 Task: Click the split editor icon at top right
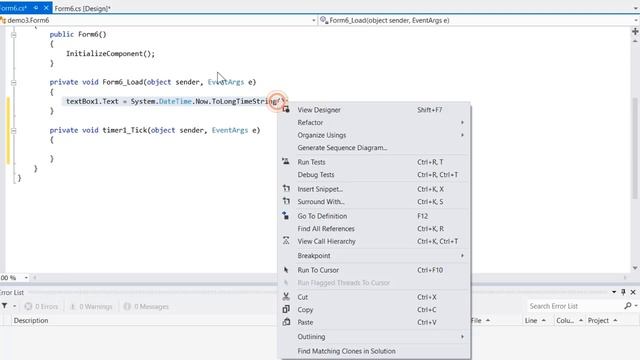point(635,31)
